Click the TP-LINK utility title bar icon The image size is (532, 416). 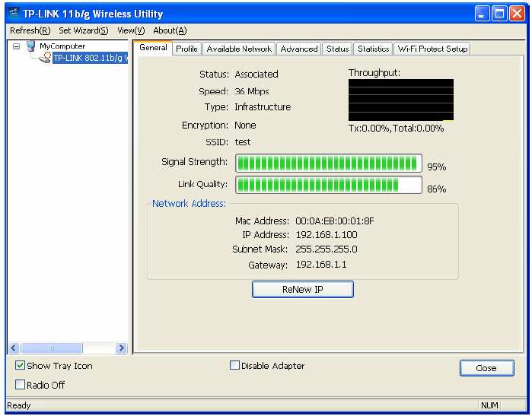click(x=14, y=13)
